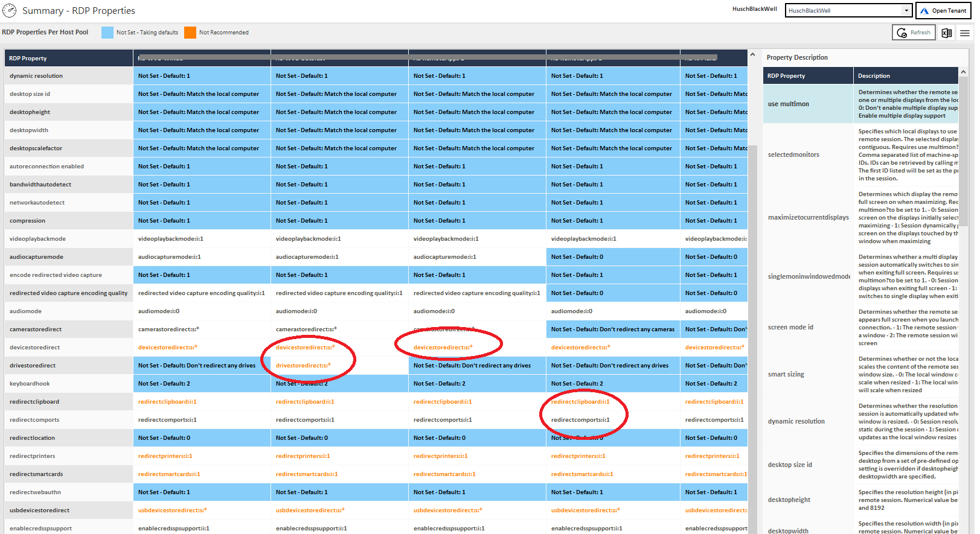Click the circular arrow icon on the Refresh button
The height and width of the screenshot is (534, 980).
coord(902,33)
